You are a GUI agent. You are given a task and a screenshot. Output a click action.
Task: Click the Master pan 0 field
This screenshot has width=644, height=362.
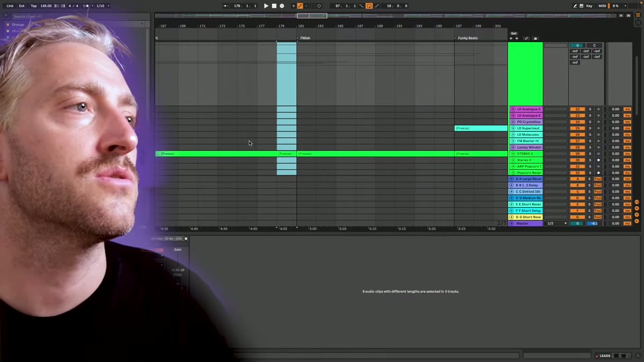tap(577, 224)
